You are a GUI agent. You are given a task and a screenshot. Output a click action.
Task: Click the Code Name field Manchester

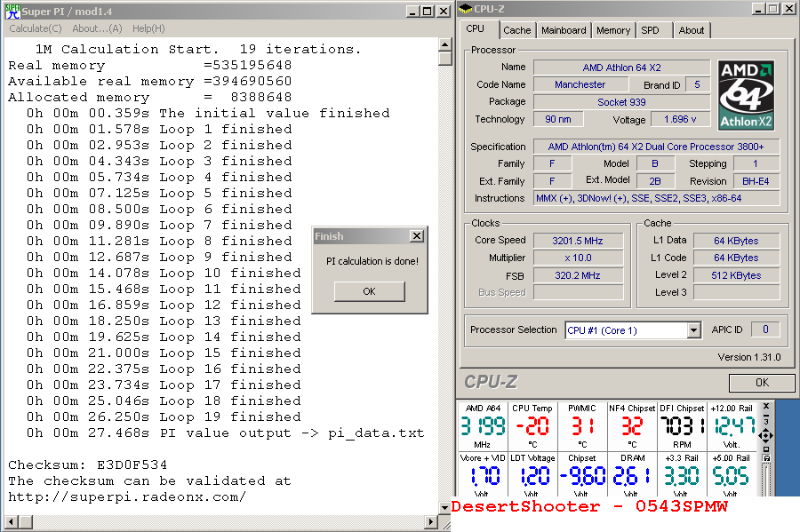tap(580, 84)
